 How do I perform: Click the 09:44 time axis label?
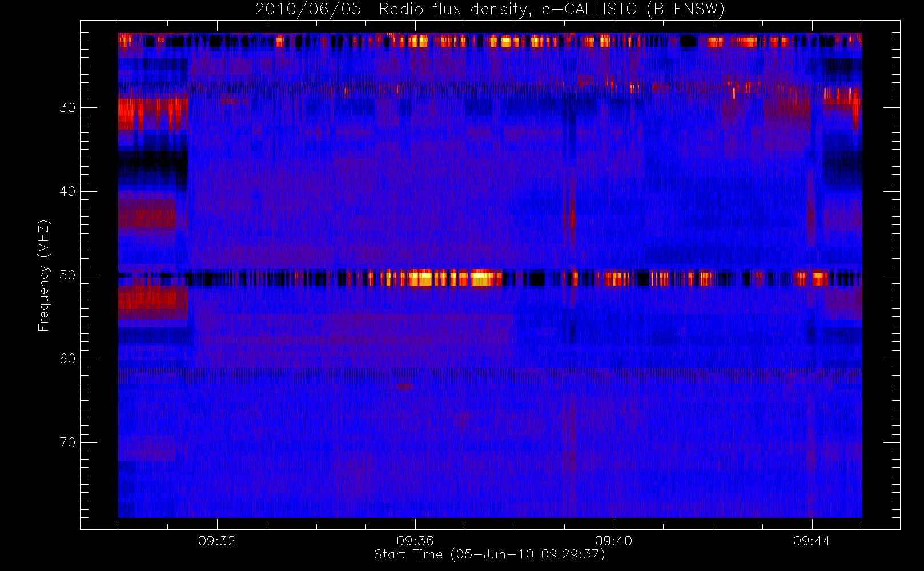tap(812, 541)
